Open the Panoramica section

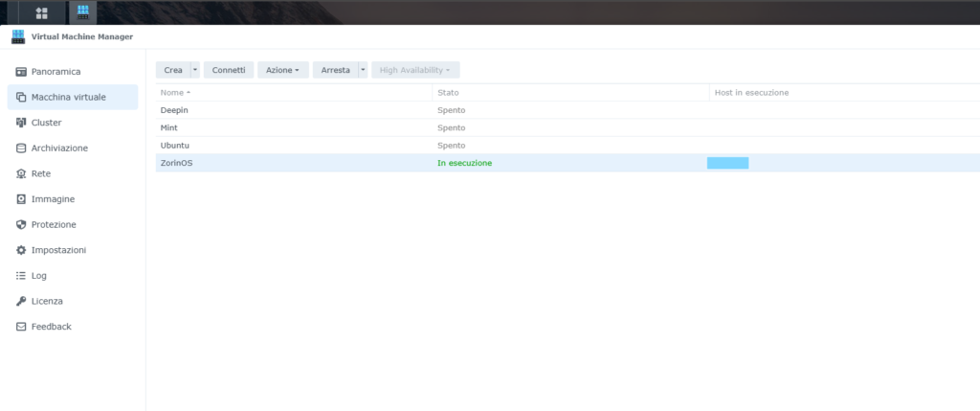[73, 72]
